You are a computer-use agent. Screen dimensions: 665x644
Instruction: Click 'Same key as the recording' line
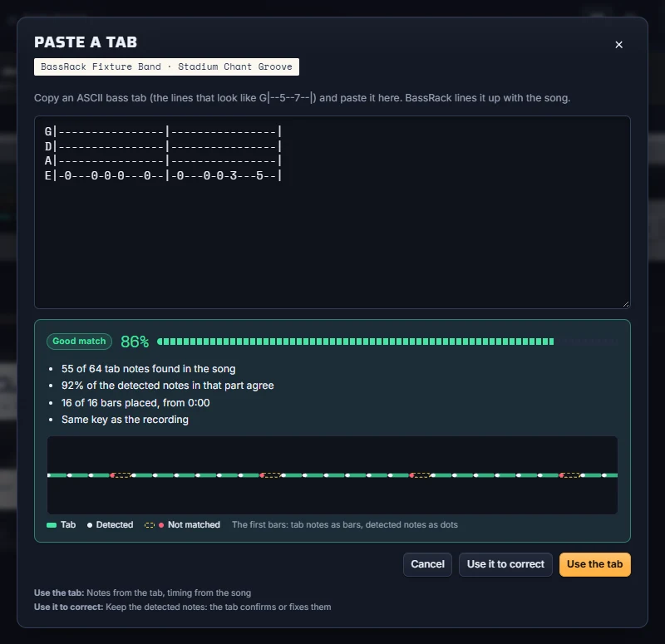(125, 420)
